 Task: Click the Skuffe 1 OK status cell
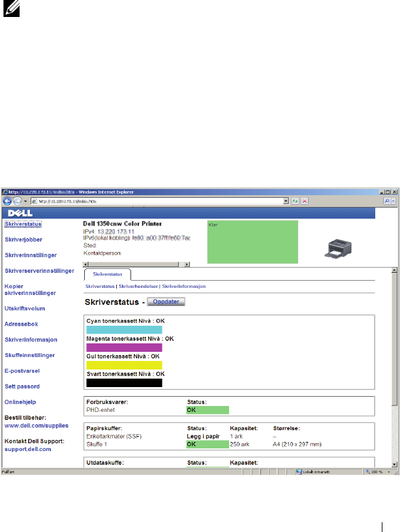[208, 444]
